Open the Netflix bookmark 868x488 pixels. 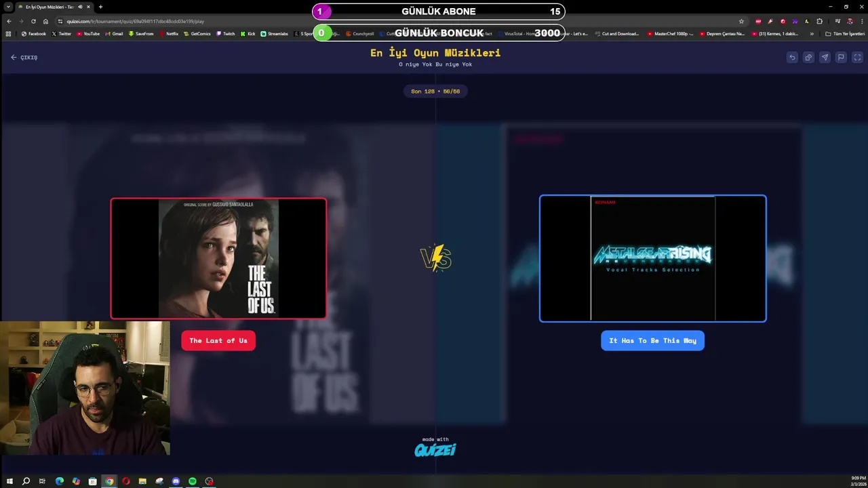pos(170,33)
